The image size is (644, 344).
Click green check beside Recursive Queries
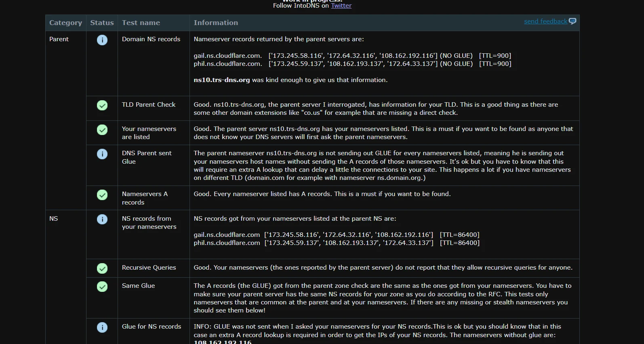pos(102,268)
